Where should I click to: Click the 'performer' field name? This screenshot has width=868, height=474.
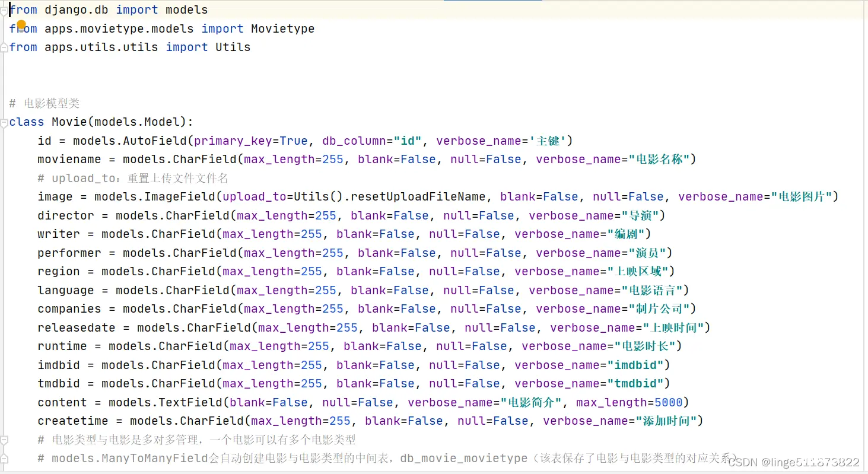click(x=69, y=253)
